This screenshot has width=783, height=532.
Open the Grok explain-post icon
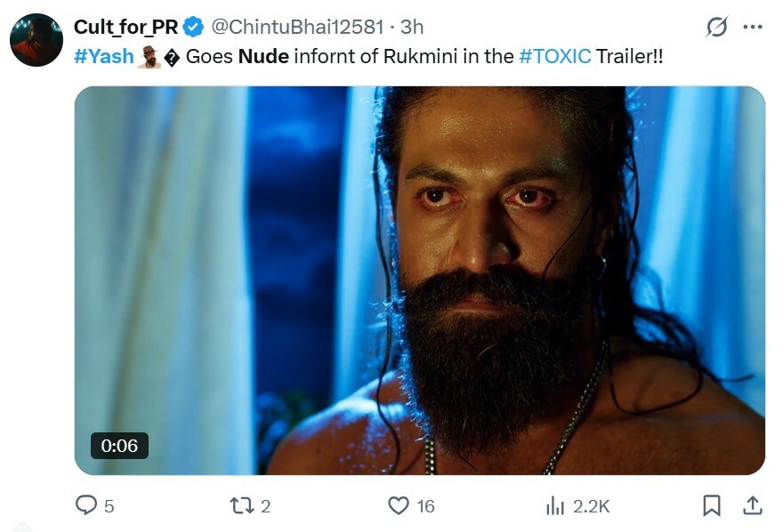717,27
